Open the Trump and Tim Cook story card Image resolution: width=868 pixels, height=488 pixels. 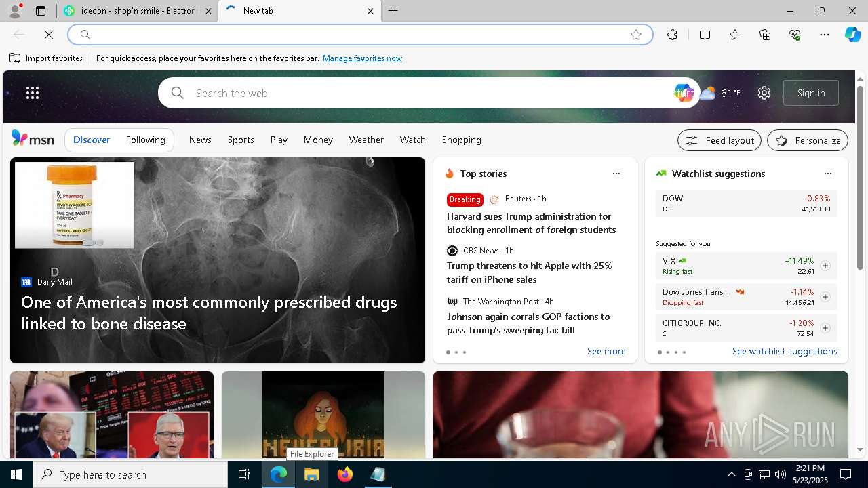112,415
